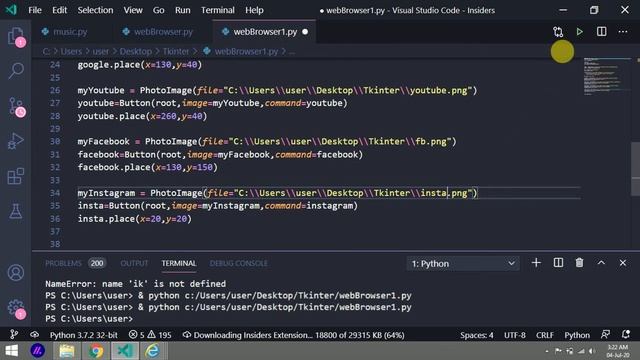This screenshot has width=640, height=360.
Task: Split the terminal panel
Action: pyautogui.click(x=558, y=263)
